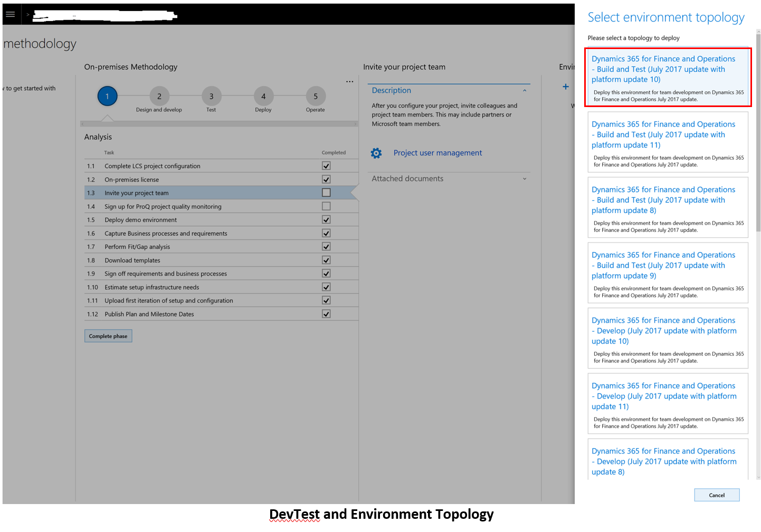Select the Operate phase circle
761x532 pixels.
tap(315, 96)
